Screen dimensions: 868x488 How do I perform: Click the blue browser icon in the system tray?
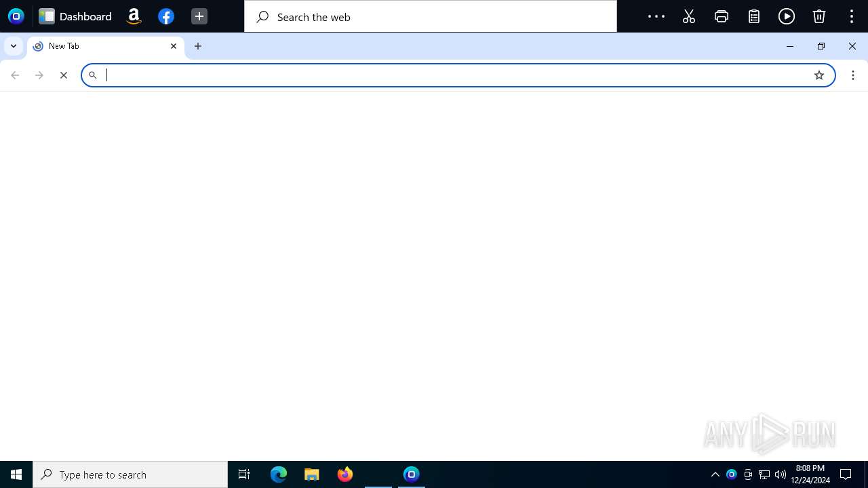(x=731, y=474)
